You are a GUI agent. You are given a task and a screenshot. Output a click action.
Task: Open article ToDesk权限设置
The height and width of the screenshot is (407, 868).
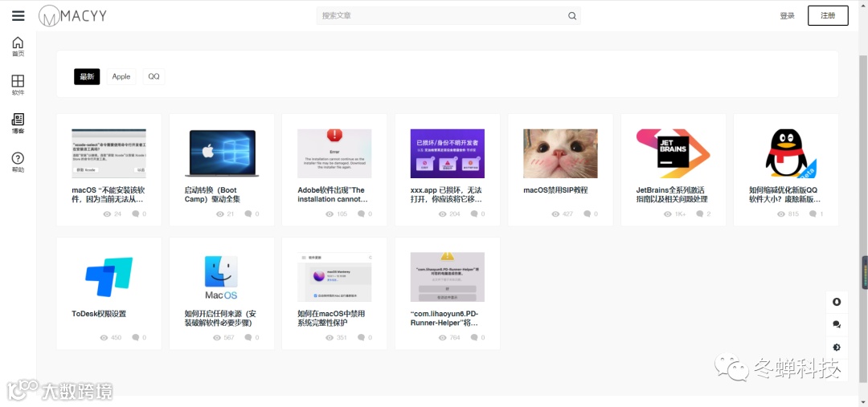(x=99, y=314)
